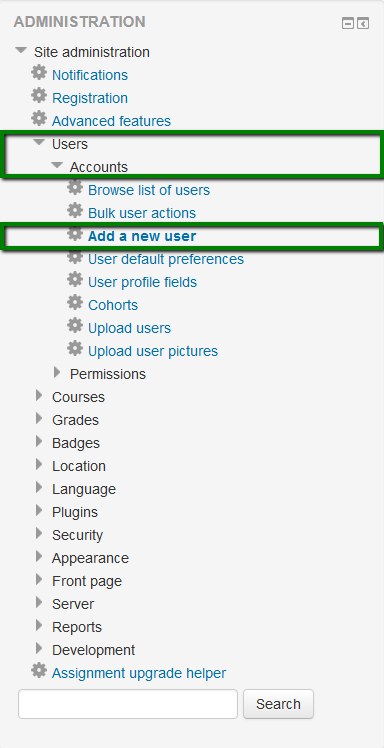Collapse the Users tree section
The width and height of the screenshot is (384, 748).
[39, 142]
